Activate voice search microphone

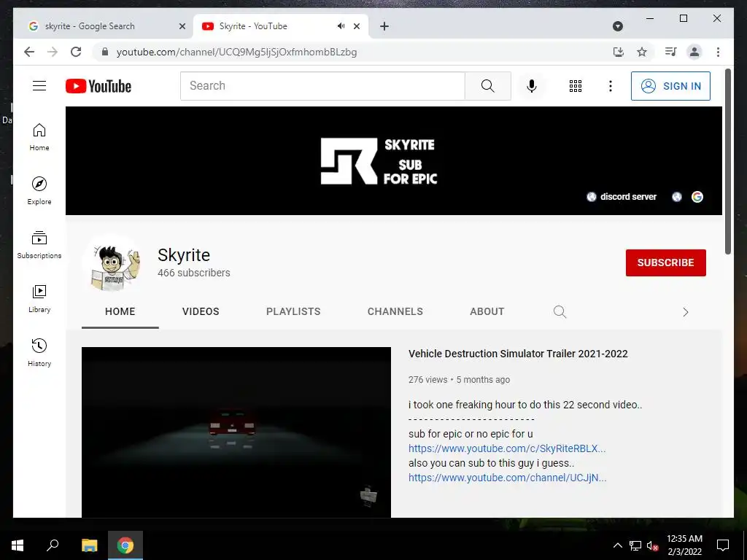tap(532, 86)
